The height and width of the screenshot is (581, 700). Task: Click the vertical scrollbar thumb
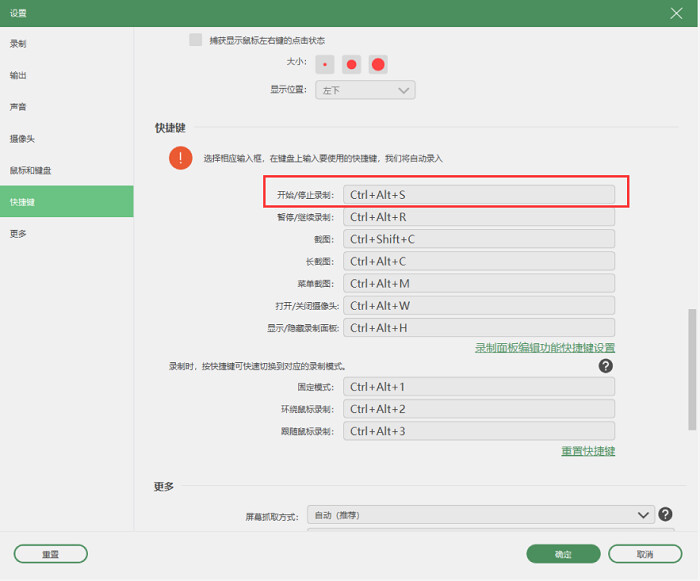692,369
